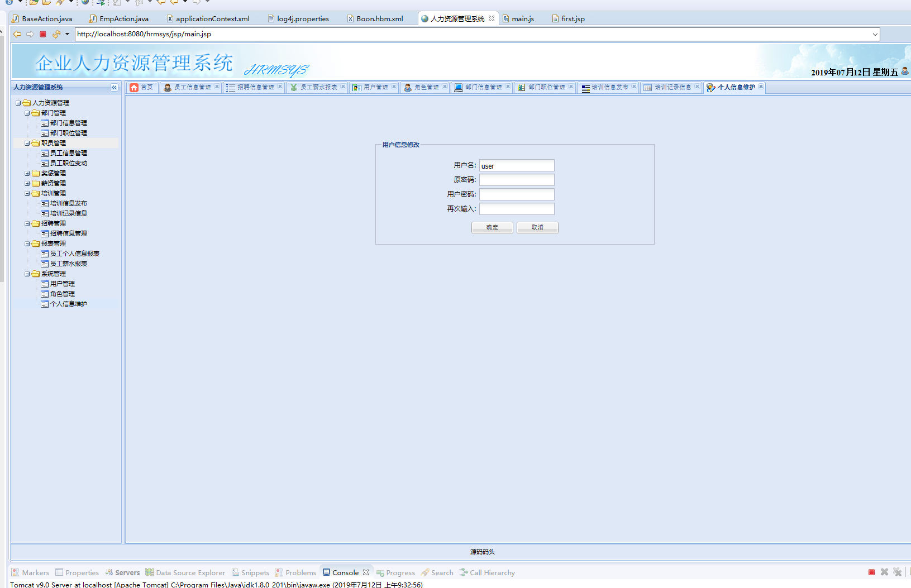The image size is (911, 588).
Task: Go back in the internal web browser
Action: (17, 34)
